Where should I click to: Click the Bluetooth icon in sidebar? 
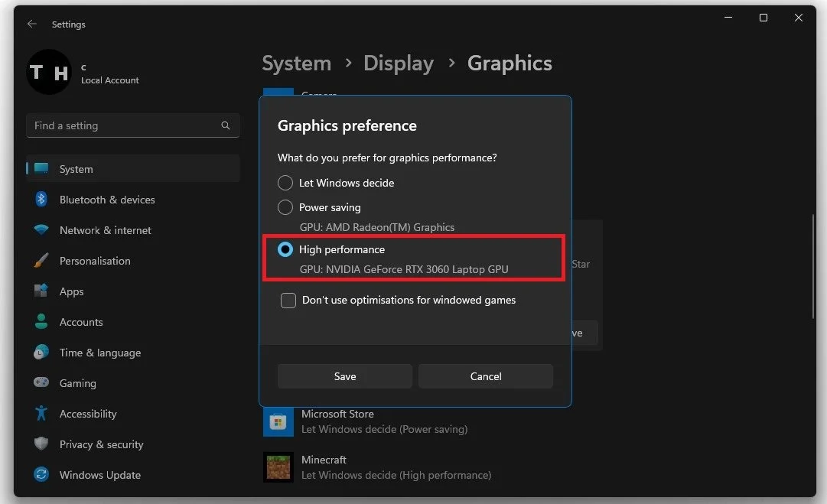pos(41,200)
